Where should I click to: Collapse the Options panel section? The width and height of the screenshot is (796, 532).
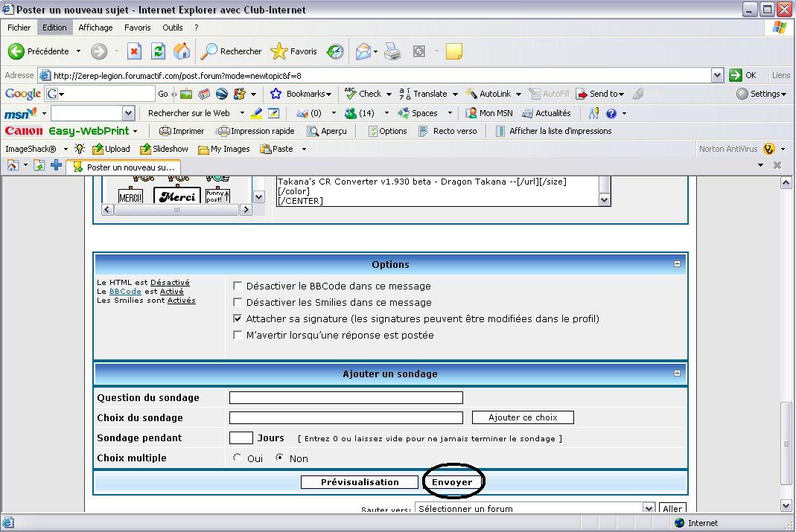click(x=677, y=264)
